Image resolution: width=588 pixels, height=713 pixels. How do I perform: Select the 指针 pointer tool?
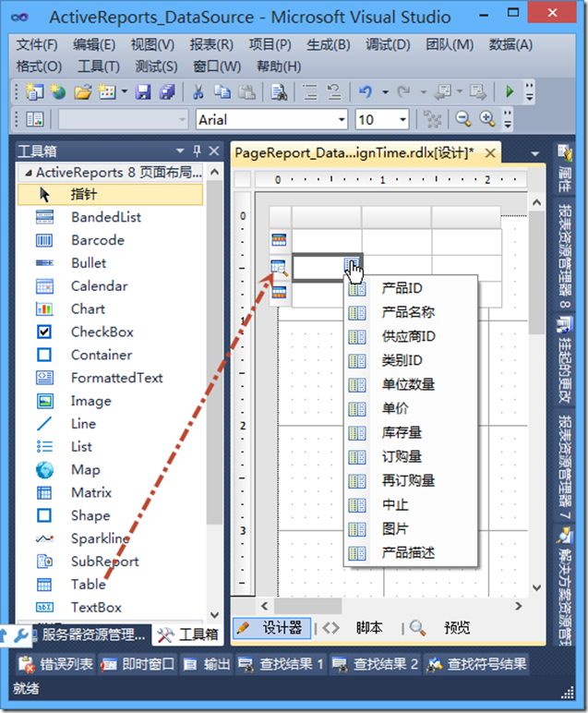(110, 195)
